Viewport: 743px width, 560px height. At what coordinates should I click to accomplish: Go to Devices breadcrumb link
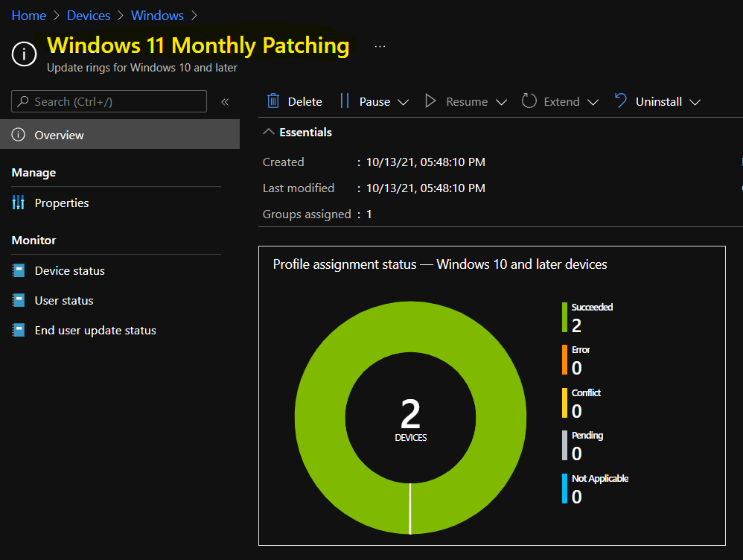[89, 16]
